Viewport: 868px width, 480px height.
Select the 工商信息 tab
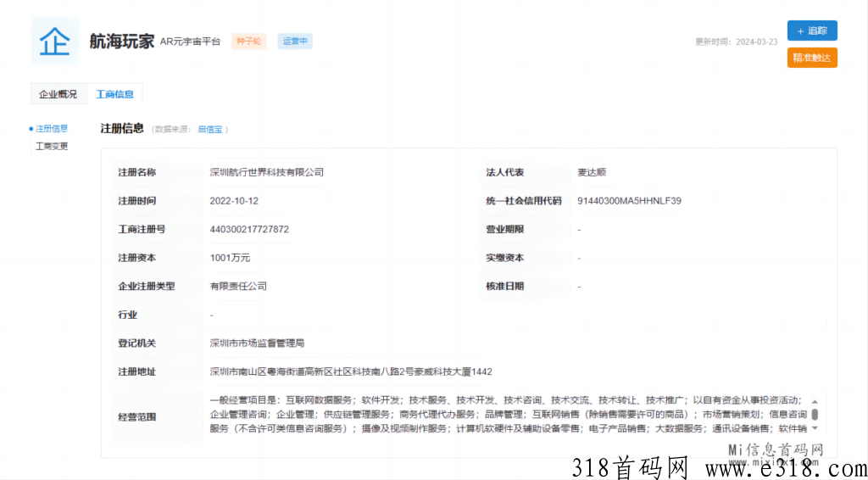pos(114,94)
